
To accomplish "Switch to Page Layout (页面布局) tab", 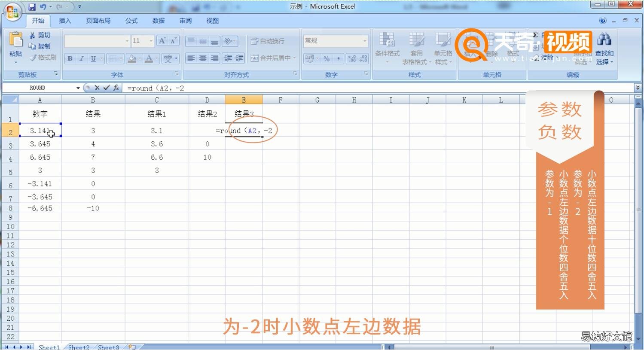I will click(98, 21).
